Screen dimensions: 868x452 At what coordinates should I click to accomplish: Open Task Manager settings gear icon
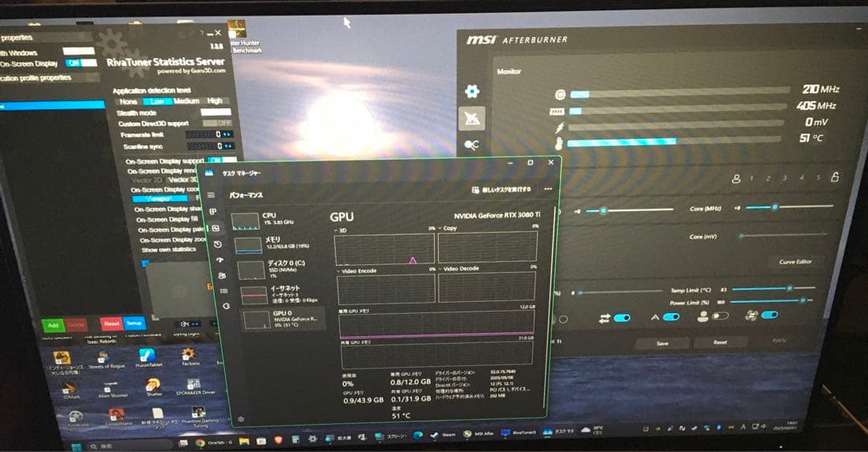241,419
